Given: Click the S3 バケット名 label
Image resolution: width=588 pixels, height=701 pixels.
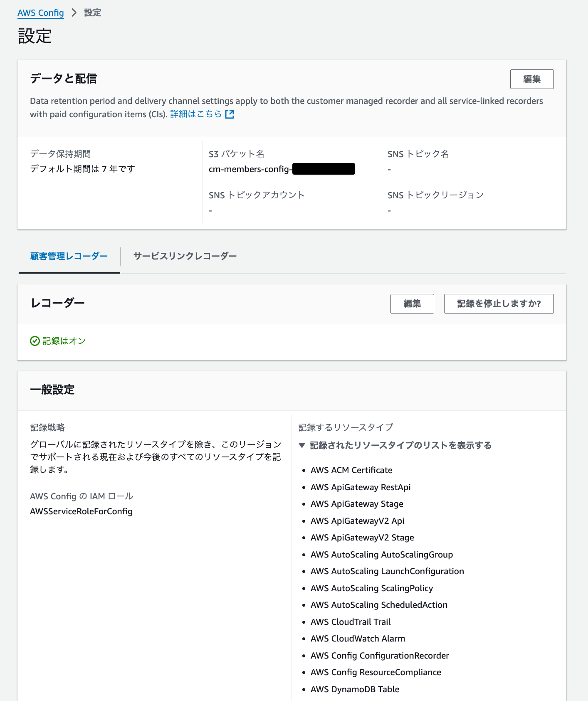Looking at the screenshot, I should [x=237, y=154].
